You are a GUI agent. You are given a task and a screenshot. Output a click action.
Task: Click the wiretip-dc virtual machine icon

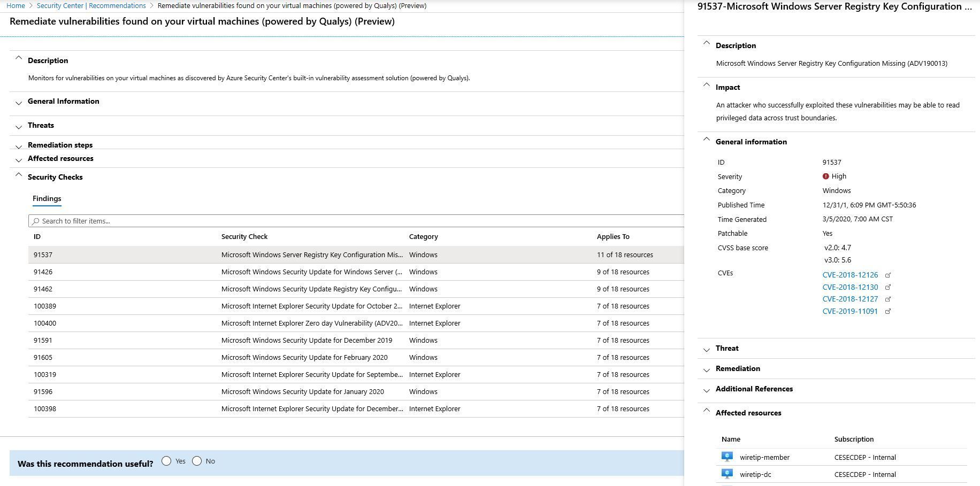click(727, 474)
